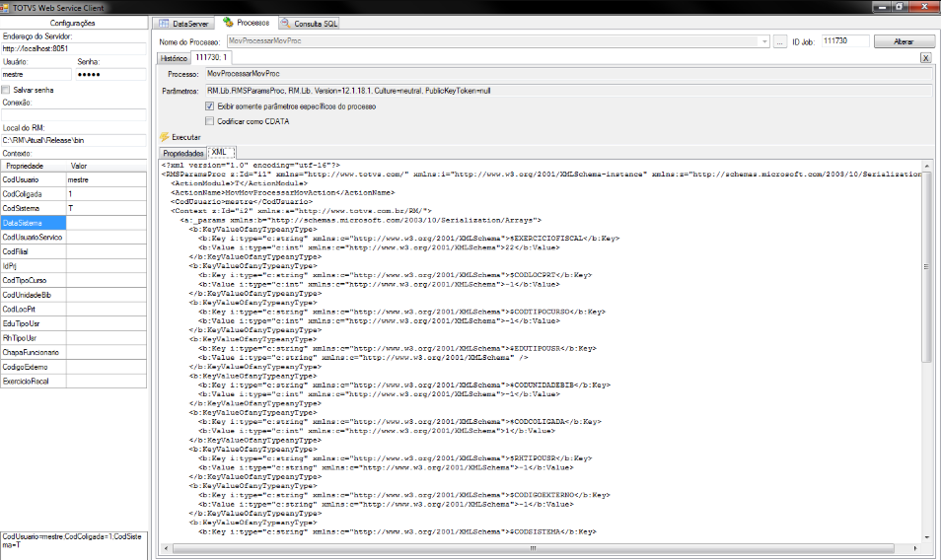Click the ActionName line in XML
This screenshot has width=941, height=560.
click(283, 192)
